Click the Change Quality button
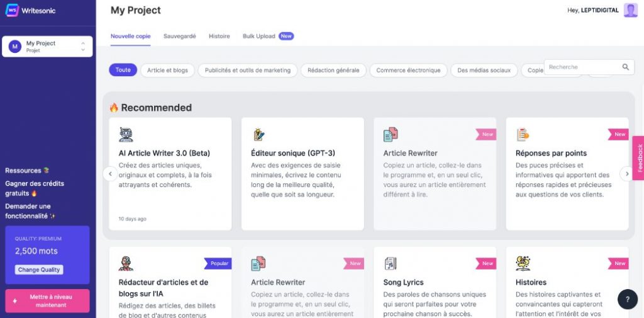The image size is (644, 318). [x=39, y=270]
